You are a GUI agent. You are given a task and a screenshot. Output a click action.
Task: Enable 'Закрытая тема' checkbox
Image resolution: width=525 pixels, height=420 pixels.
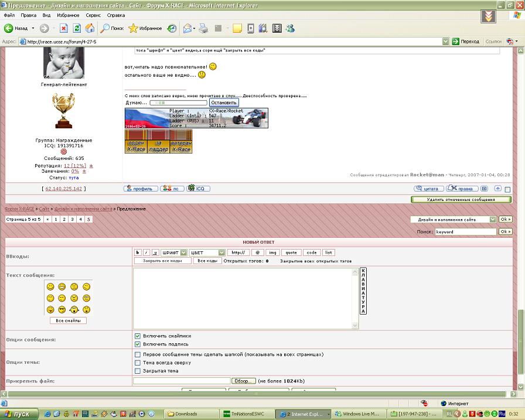138,371
